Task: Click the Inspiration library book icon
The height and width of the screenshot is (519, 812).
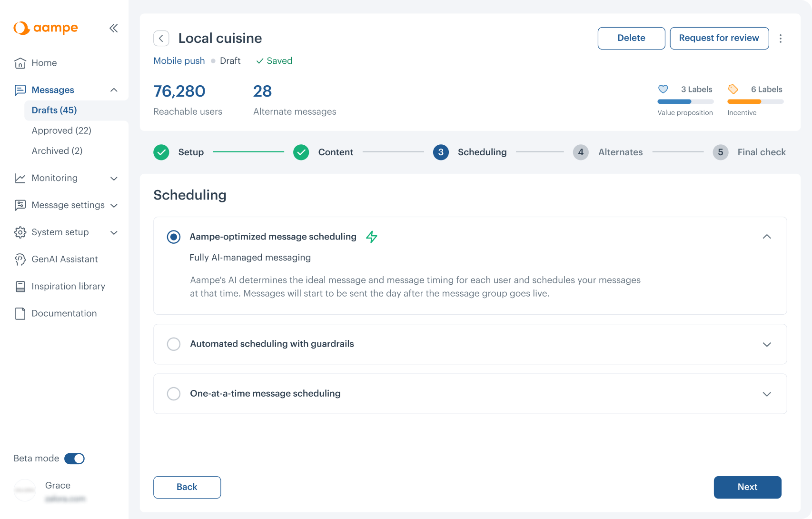Action: pos(20,286)
